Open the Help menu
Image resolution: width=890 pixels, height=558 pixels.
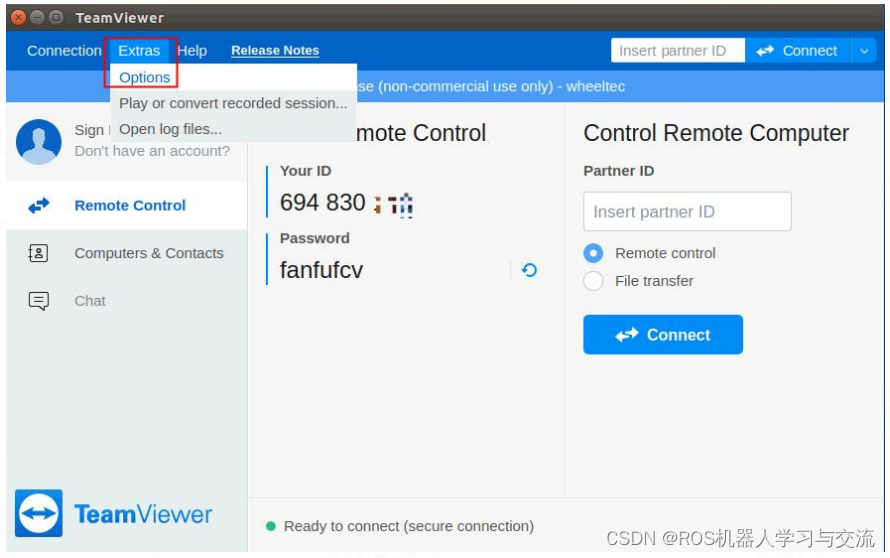(x=192, y=51)
